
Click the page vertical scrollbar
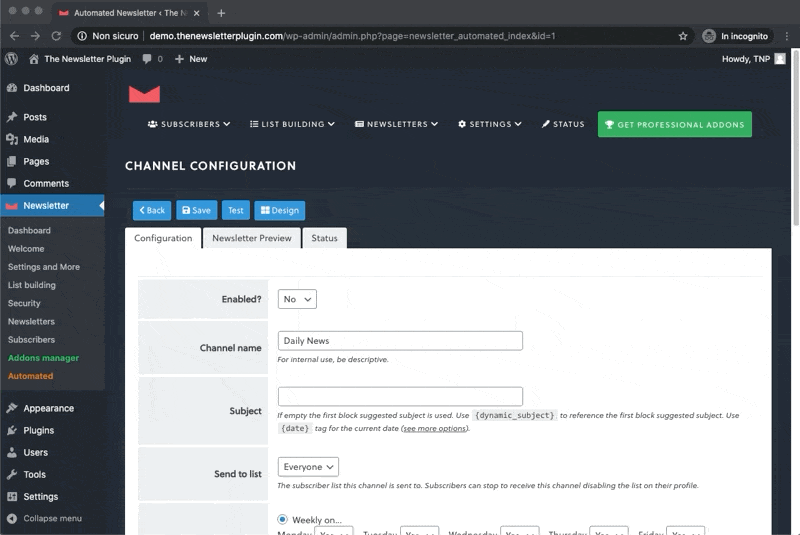pyautogui.click(x=795, y=138)
